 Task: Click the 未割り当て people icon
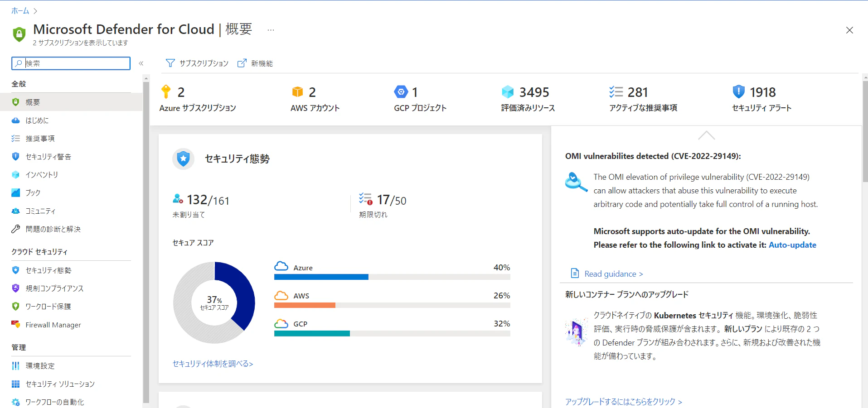tap(178, 199)
